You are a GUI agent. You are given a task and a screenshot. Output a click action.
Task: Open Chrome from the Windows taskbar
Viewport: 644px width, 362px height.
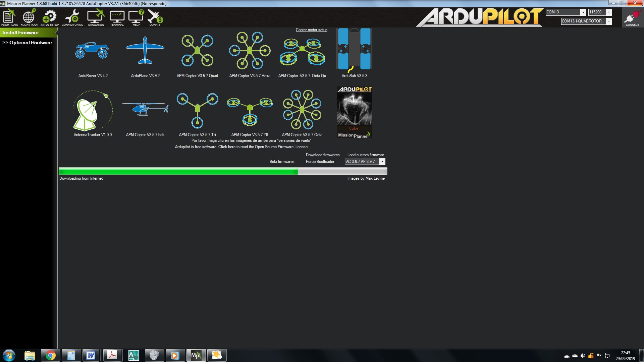click(51, 355)
